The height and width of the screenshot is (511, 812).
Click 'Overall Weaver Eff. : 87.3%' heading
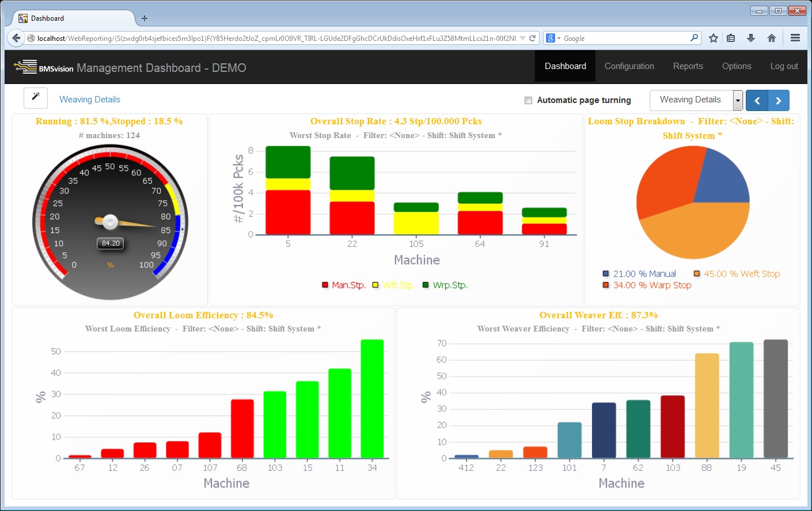click(598, 315)
